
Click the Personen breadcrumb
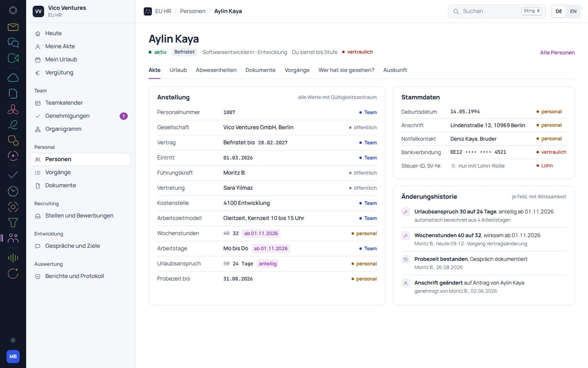click(193, 11)
